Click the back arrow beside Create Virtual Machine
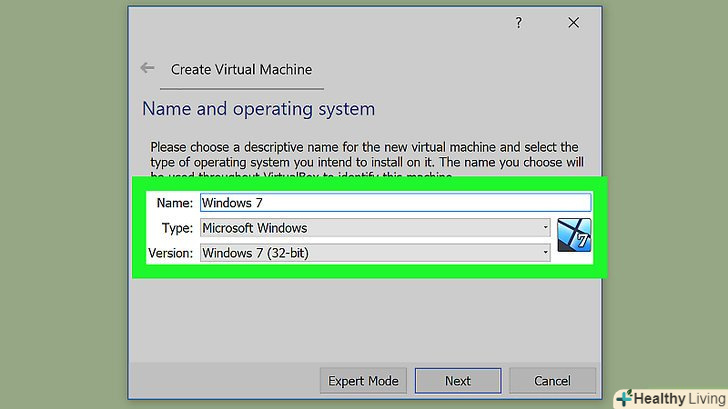Image resolution: width=728 pixels, height=409 pixels. click(148, 69)
